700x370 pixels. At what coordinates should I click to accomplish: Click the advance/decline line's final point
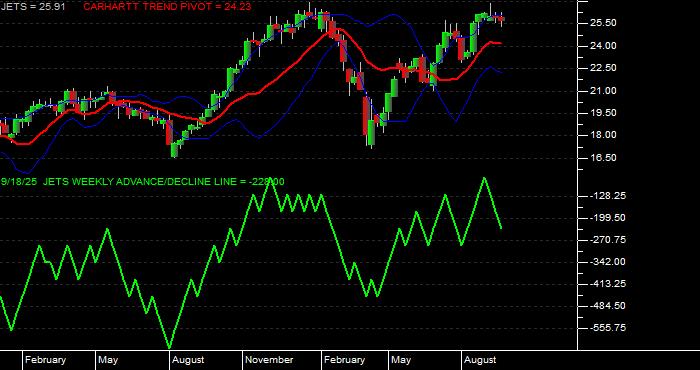pos(501,229)
